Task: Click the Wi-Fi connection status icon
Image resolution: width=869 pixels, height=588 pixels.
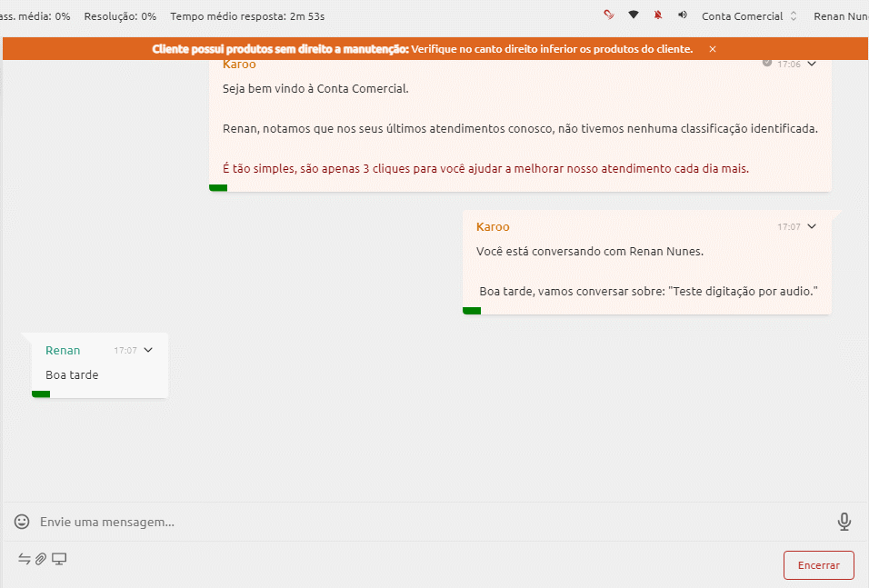Action: click(633, 15)
